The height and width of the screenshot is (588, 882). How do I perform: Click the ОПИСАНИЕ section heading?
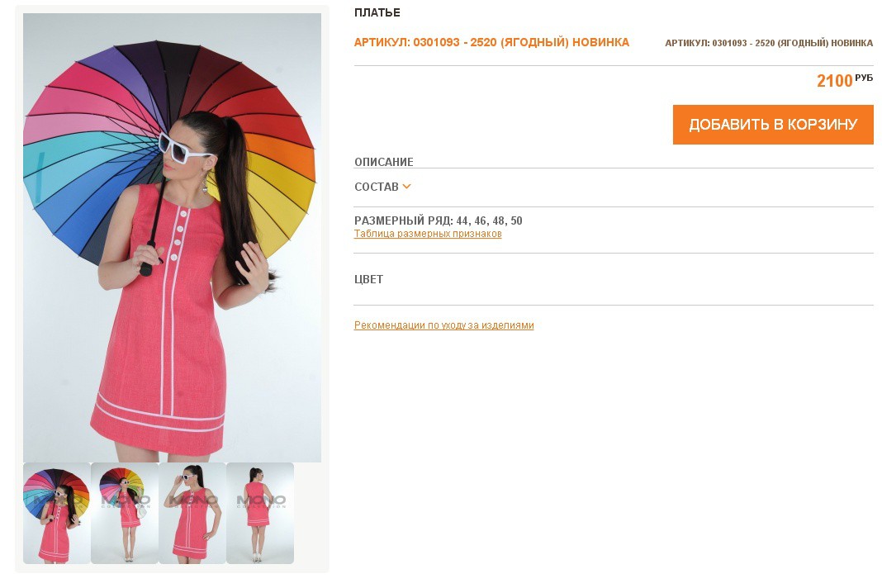(384, 162)
